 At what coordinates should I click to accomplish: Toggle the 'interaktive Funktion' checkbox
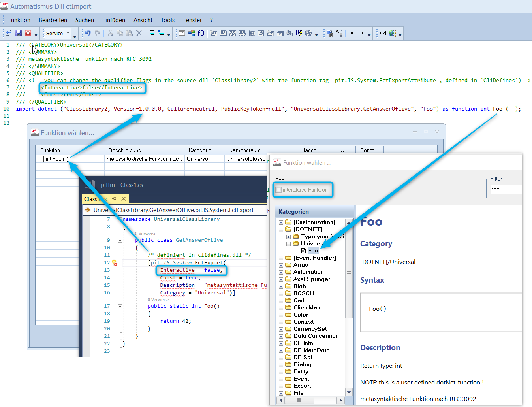click(x=278, y=190)
